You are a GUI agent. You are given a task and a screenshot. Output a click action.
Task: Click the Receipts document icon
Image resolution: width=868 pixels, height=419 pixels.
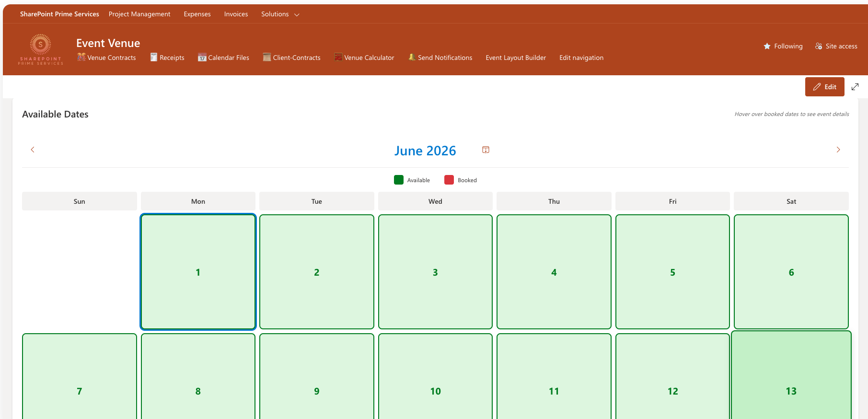coord(154,57)
